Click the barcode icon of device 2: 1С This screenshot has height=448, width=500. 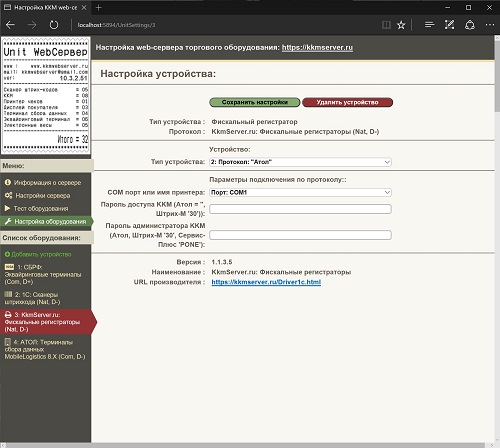(8, 294)
